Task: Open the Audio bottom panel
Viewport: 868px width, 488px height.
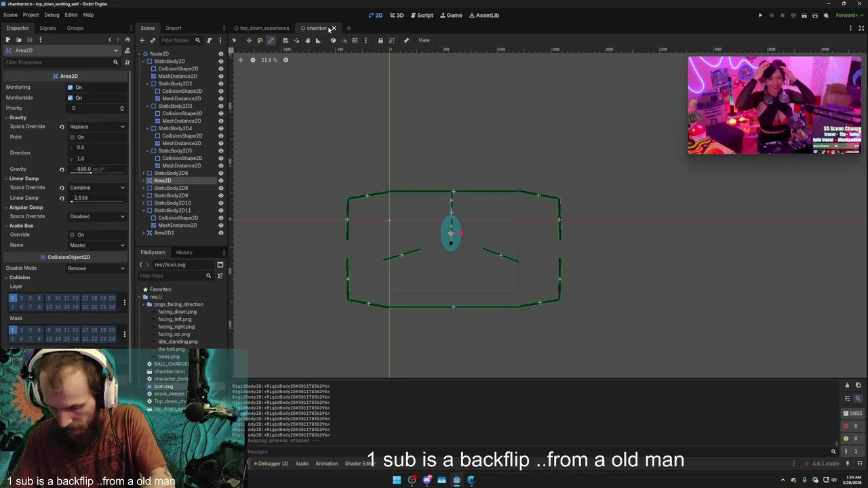Action: (x=302, y=464)
